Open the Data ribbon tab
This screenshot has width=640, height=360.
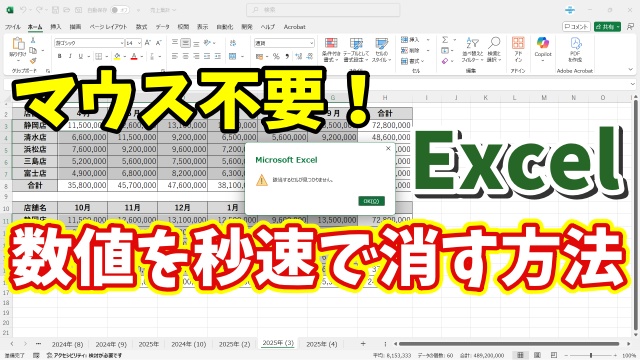162,27
